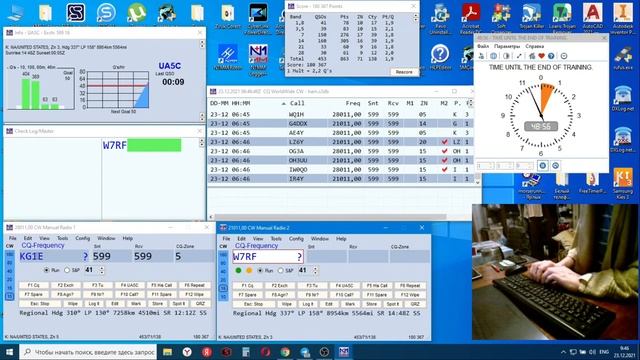This screenshot has width=640, height=360.
Task: Open the File menu in Radio 1 window
Action: tap(13, 238)
